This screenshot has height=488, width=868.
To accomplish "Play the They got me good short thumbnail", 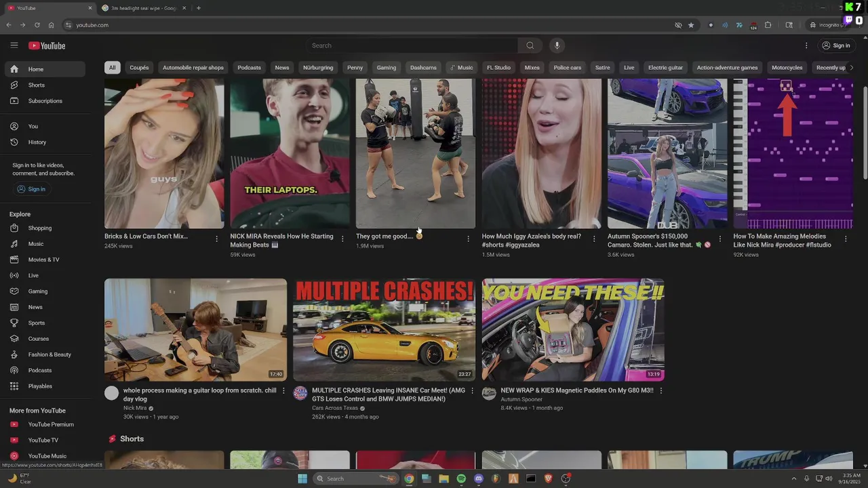I will tap(416, 154).
